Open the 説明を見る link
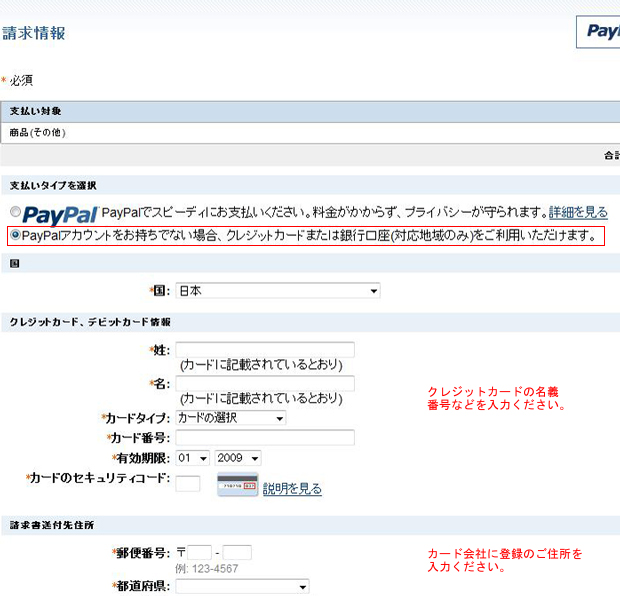This screenshot has width=620, height=596. tap(292, 489)
